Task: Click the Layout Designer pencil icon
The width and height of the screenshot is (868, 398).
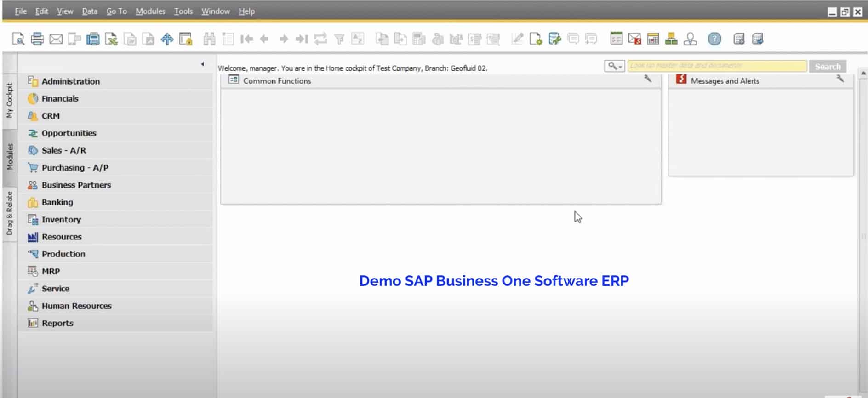Action: [x=517, y=39]
